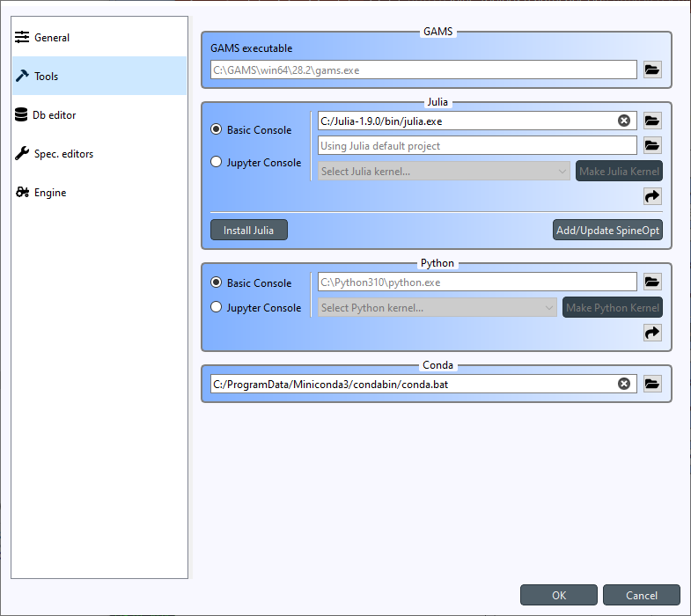Confirm settings with OK

(559, 595)
